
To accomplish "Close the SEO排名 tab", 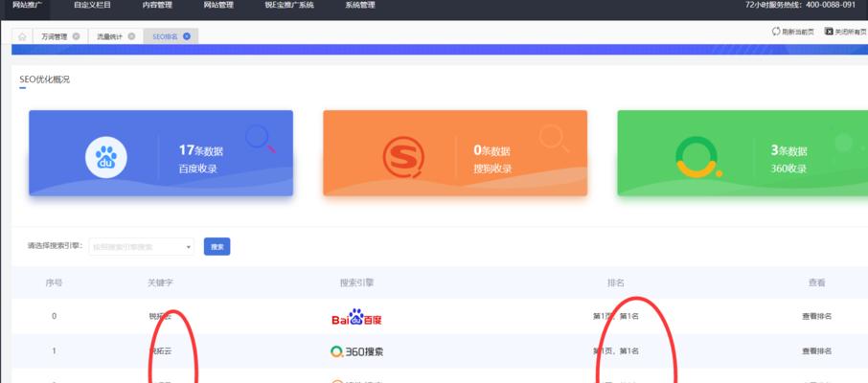I will click(x=187, y=36).
